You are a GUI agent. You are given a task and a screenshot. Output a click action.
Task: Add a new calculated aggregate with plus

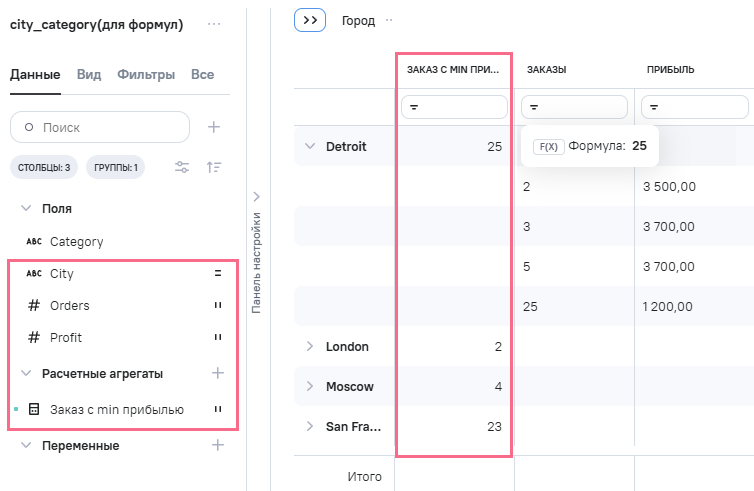coord(218,373)
